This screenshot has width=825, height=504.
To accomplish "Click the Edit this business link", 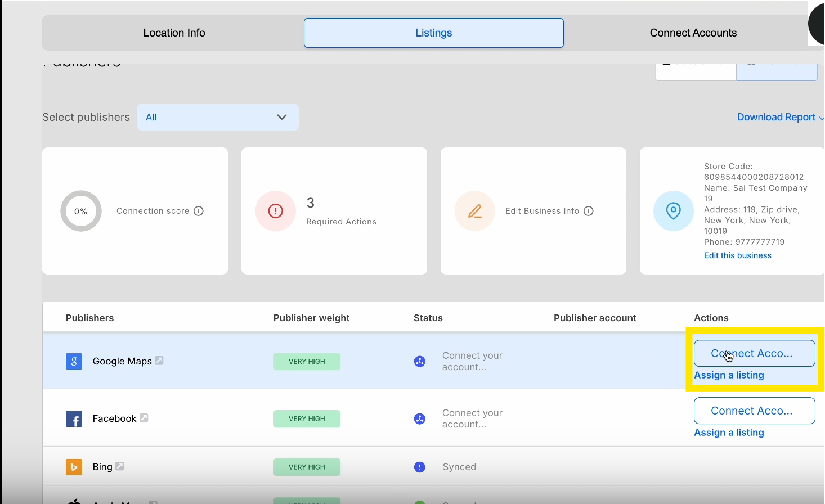I will (x=737, y=255).
